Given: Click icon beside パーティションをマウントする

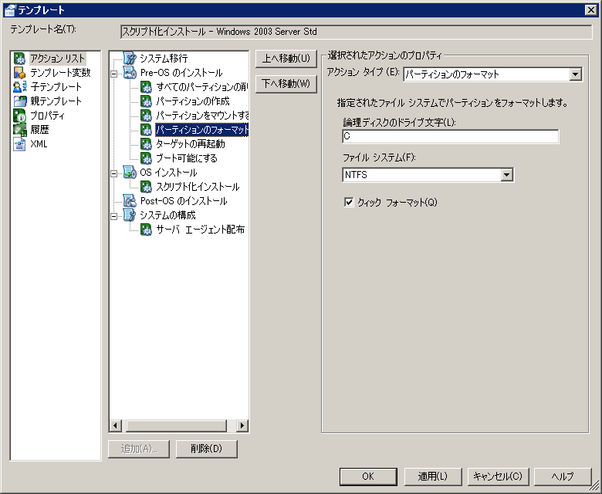Looking at the screenshot, I should point(146,116).
